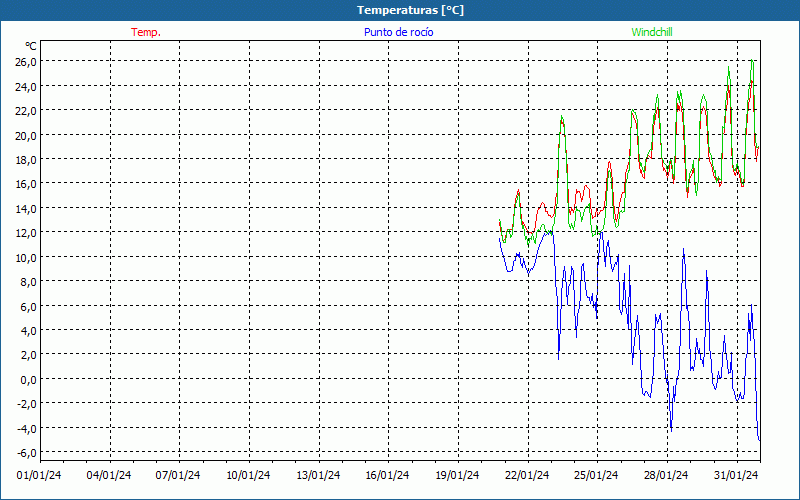This screenshot has width=800, height=500.
Task: Click the '26,0' y-axis value
Action: coord(27,62)
